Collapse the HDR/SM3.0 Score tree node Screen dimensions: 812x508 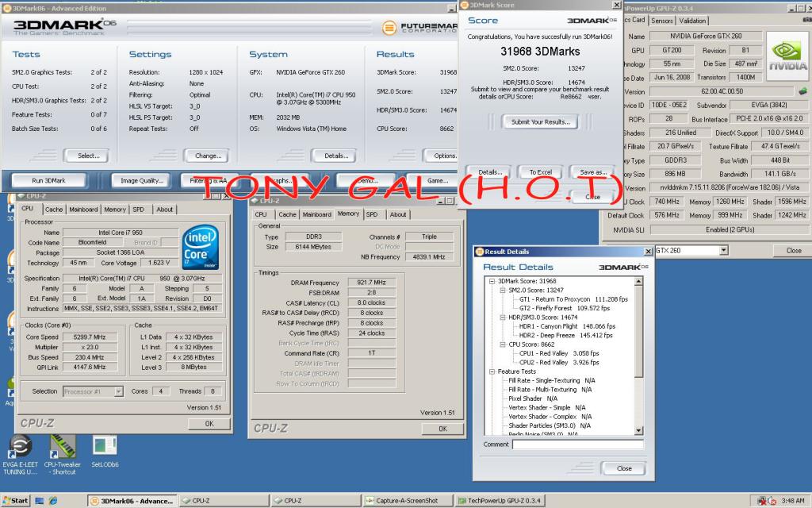[x=502, y=317]
